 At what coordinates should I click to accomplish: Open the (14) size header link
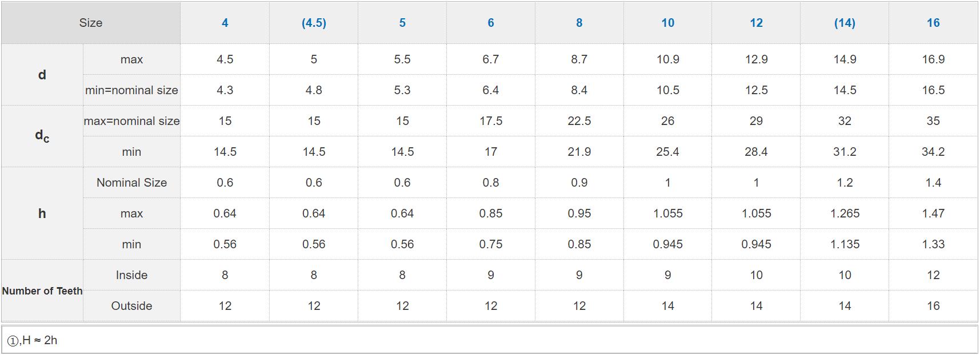tap(845, 23)
